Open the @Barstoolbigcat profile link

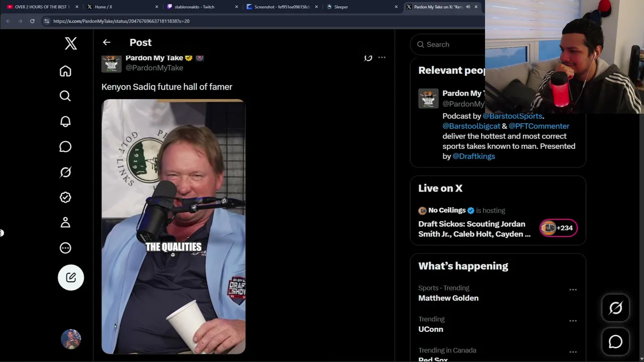471,126
